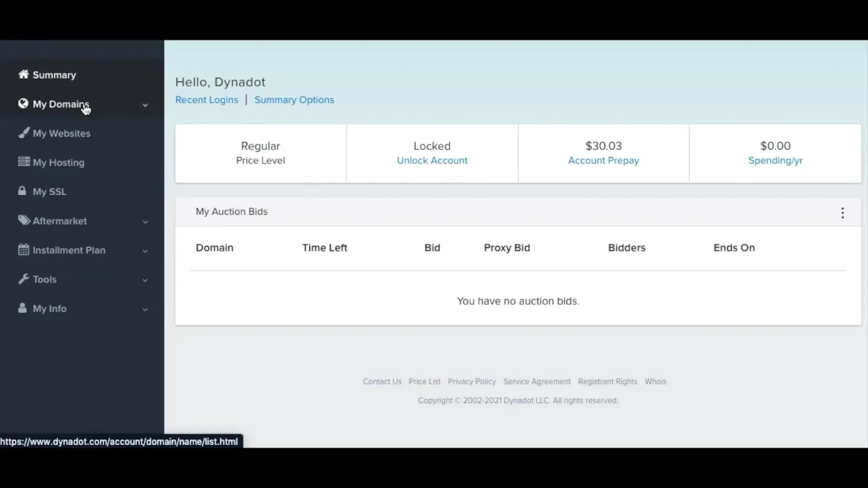The width and height of the screenshot is (868, 488).
Task: Expand the My Domains chevron
Action: coord(145,105)
